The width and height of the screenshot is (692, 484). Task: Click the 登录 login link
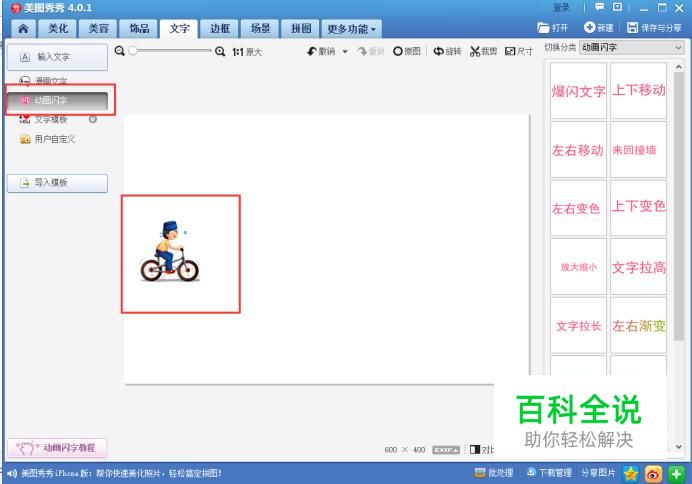click(x=561, y=8)
